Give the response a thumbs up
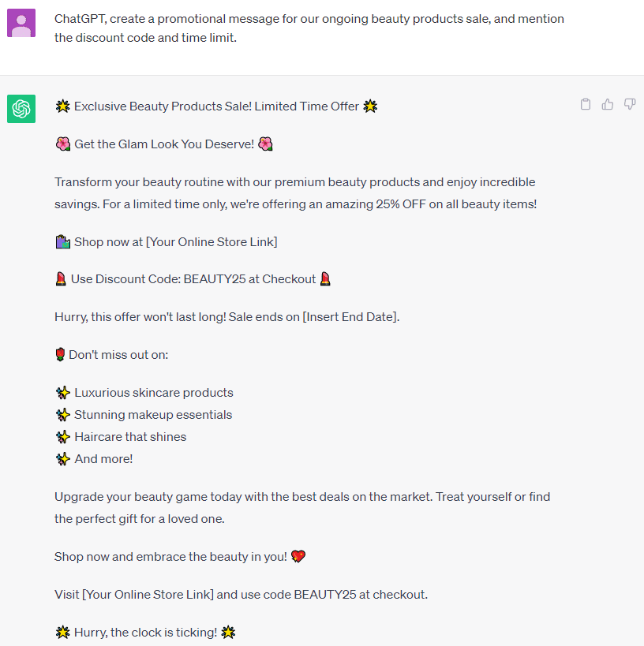Viewport: 644px width, 646px height. coord(608,104)
